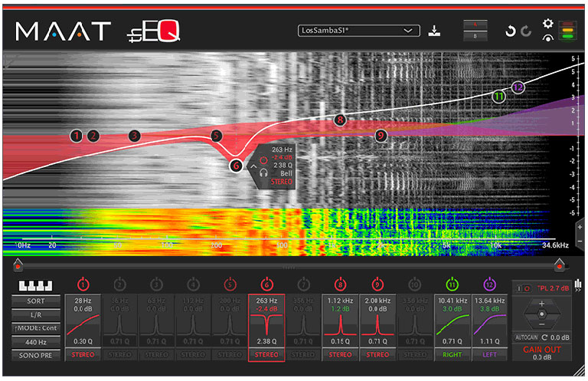The image size is (588, 381).
Task: Redo the EQ change
Action: click(526, 31)
